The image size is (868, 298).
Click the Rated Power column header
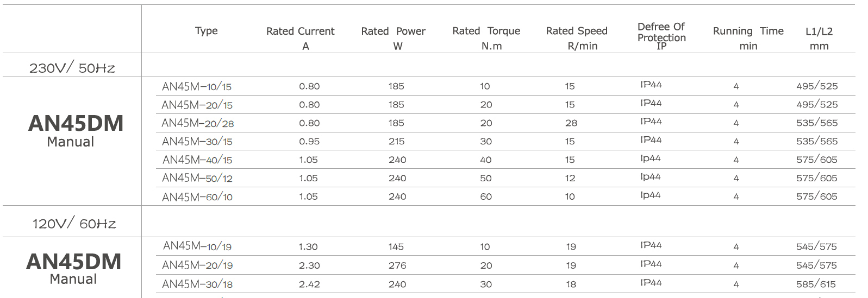click(x=394, y=38)
